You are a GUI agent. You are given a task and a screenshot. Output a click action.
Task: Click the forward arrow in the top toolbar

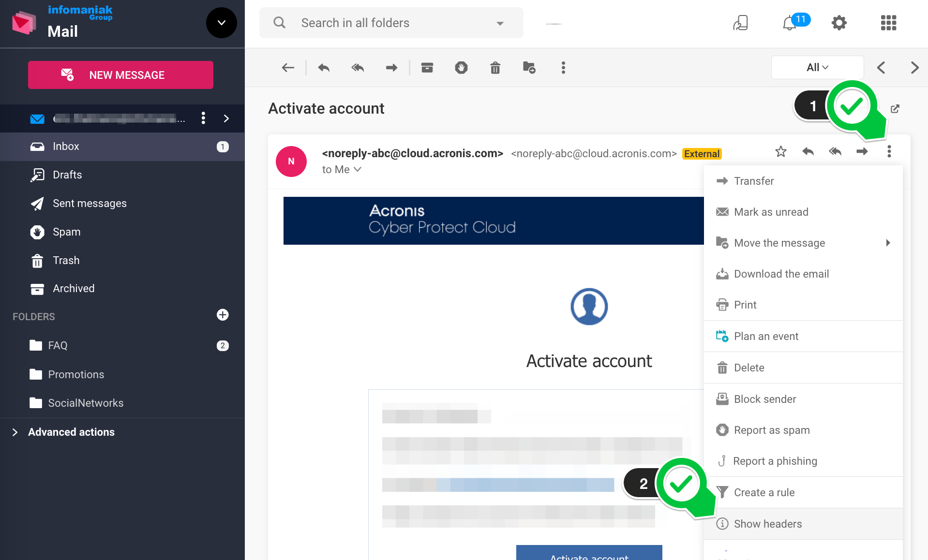391,68
